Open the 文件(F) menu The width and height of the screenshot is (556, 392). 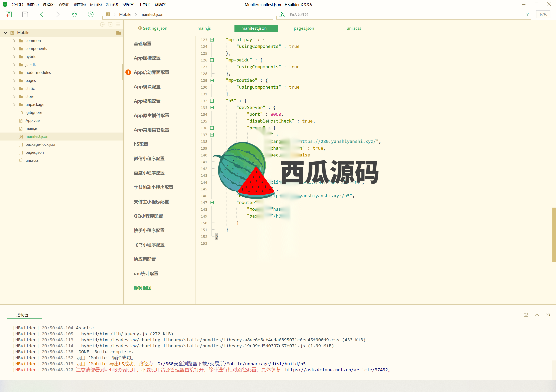(x=17, y=5)
